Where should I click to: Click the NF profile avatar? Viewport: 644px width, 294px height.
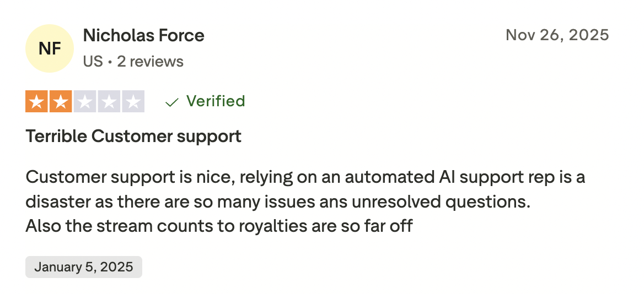(50, 48)
